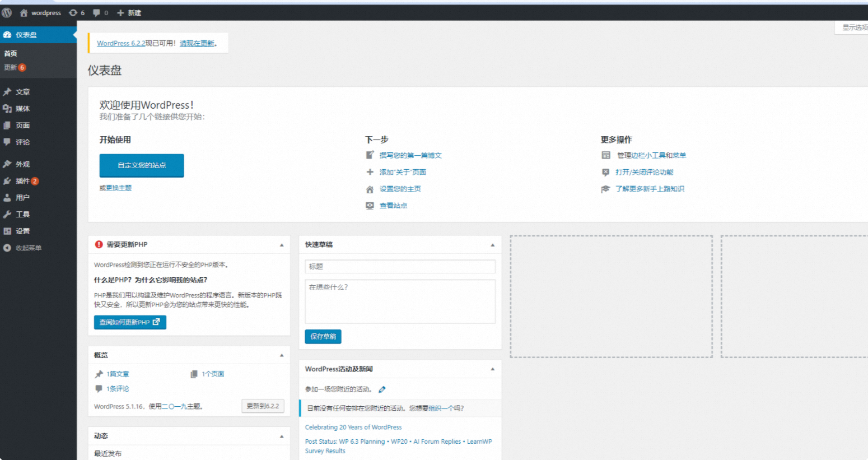This screenshot has height=460, width=868.
Task: Click the 请现在更新 link
Action: [197, 43]
